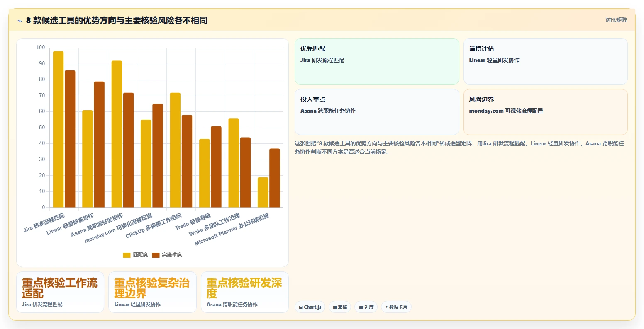
Task: Click the yellow 匹配度 legend color box
Action: (127, 255)
